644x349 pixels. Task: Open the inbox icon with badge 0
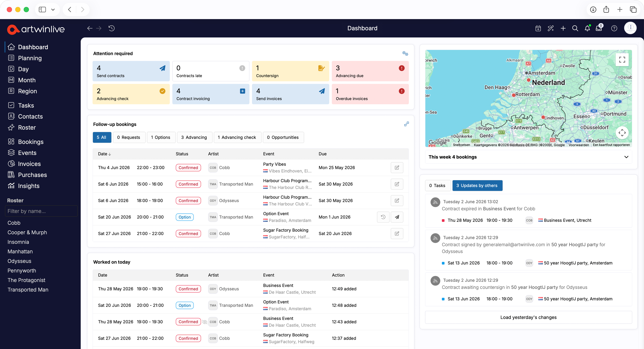pyautogui.click(x=599, y=28)
